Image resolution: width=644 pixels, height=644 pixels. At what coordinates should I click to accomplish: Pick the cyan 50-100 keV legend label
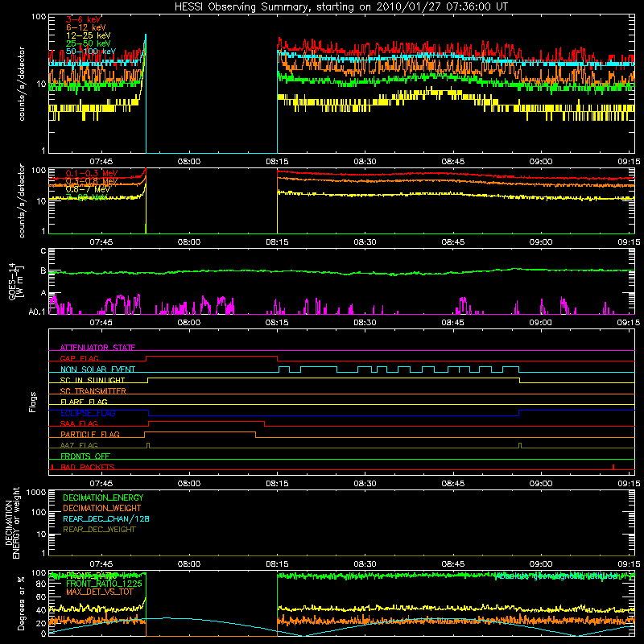pyautogui.click(x=91, y=52)
